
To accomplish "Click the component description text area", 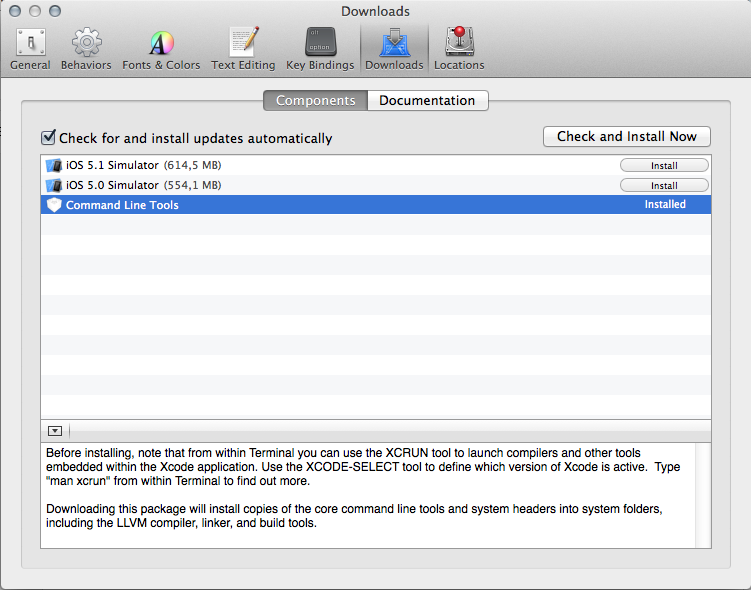I will (368, 495).
